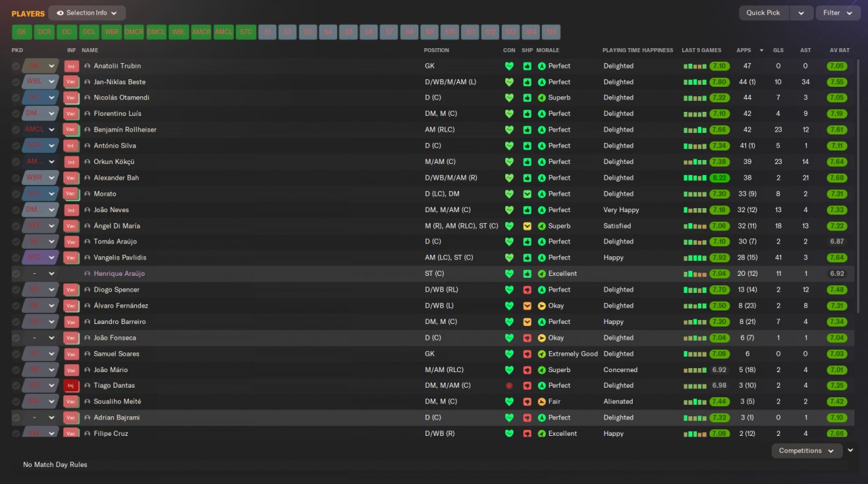Select the GK position slot
Image resolution: width=868 pixels, height=484 pixels.
click(x=22, y=32)
